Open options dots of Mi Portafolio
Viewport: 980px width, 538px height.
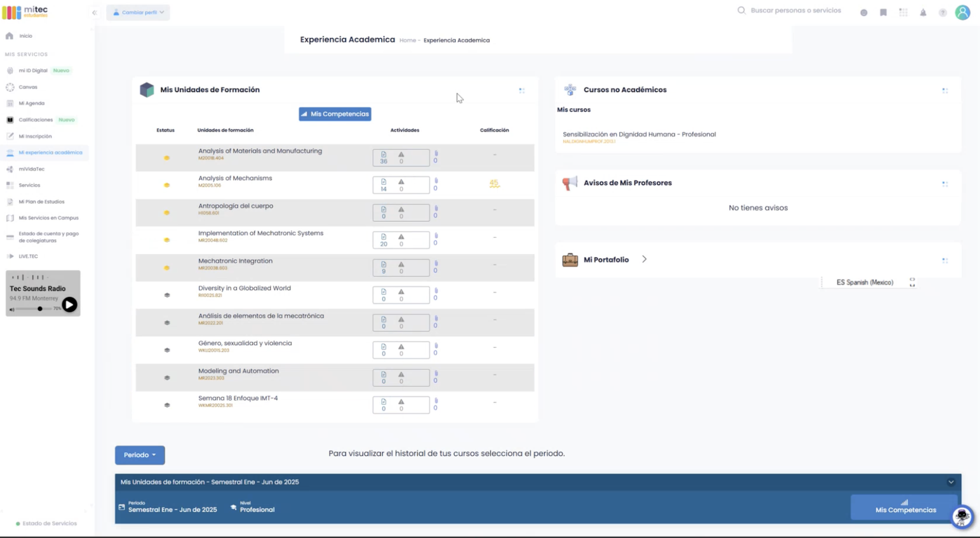[x=945, y=260]
